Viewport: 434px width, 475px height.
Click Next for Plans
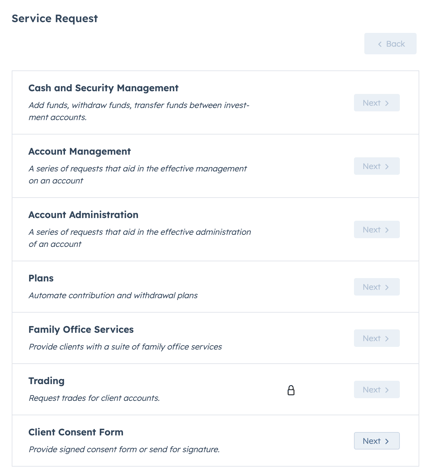[377, 287]
